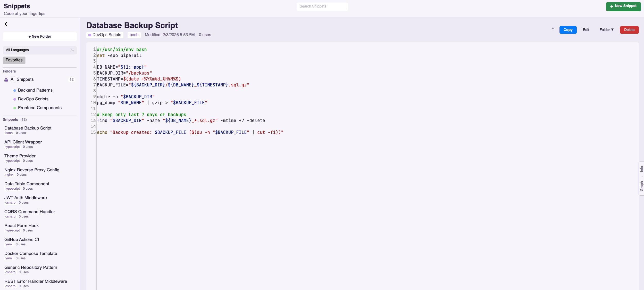The width and height of the screenshot is (644, 290).
Task: Click the plus icon on New Snippet
Action: pyautogui.click(x=612, y=6)
